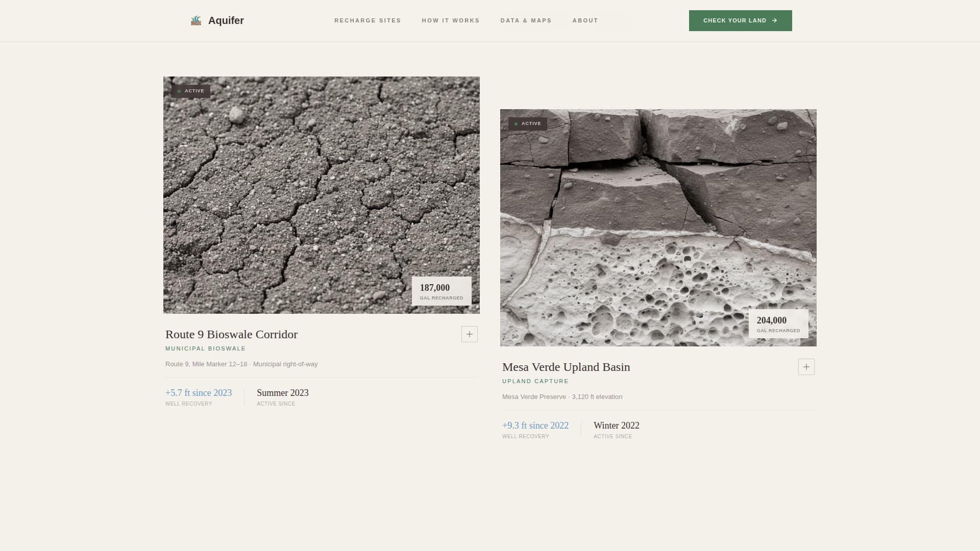The image size is (980, 551).
Task: Expand details for Mesa Verde Upland Basin
Action: click(x=806, y=366)
